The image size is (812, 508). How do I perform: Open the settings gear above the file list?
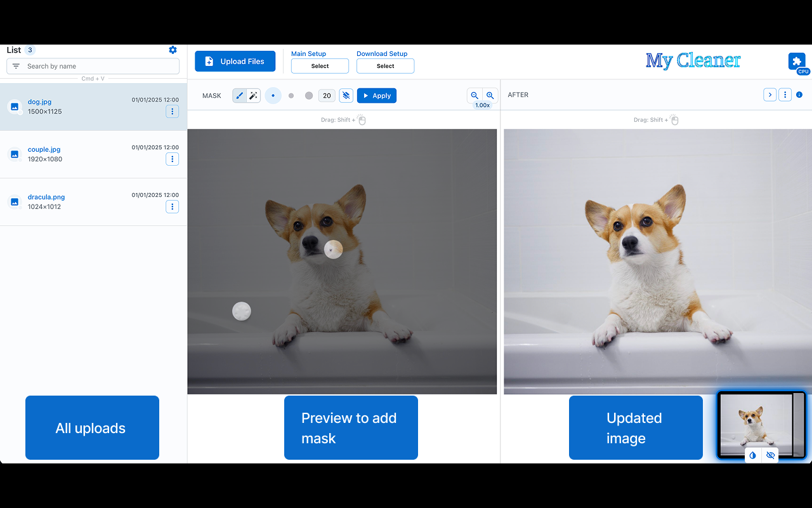point(173,50)
